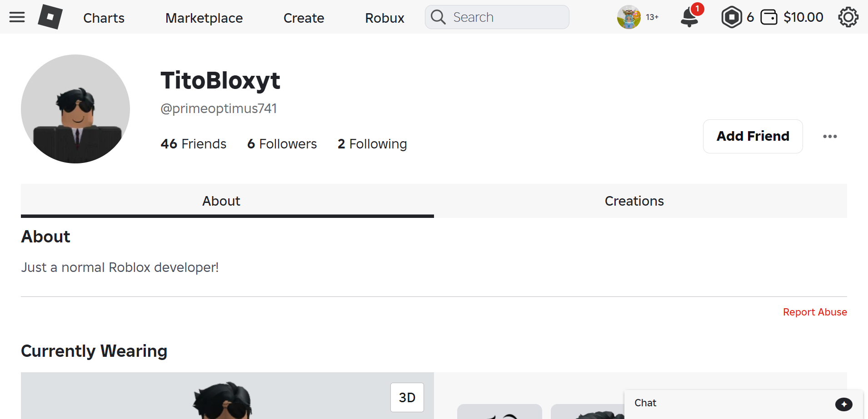Click the chat sparkle icon
The height and width of the screenshot is (419, 868).
843,404
